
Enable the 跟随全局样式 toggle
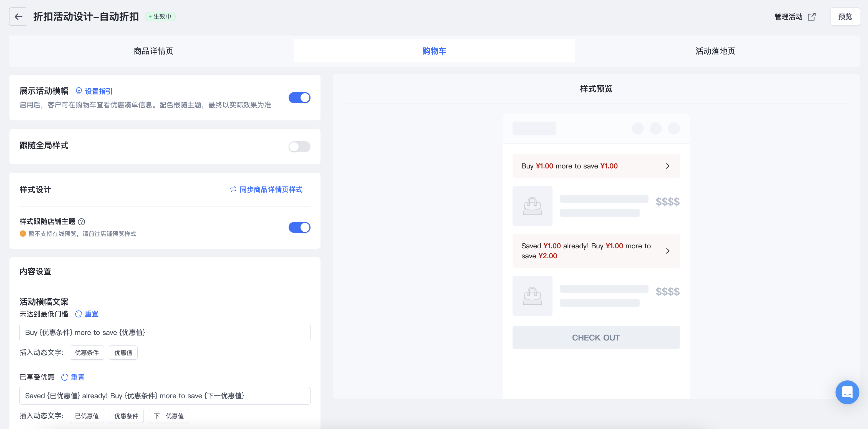coord(299,147)
